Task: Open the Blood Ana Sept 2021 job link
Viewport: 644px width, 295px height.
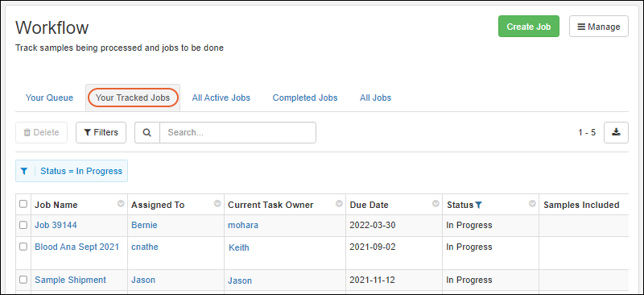Action: pos(76,247)
